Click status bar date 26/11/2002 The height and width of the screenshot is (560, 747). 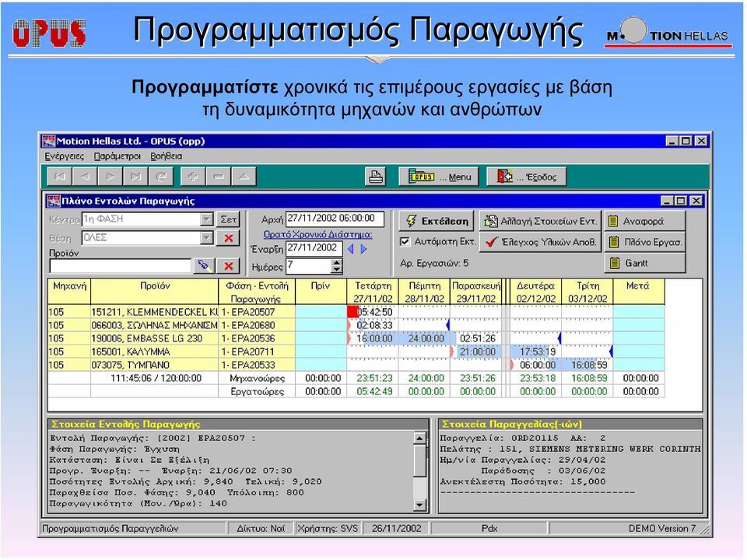click(396, 529)
